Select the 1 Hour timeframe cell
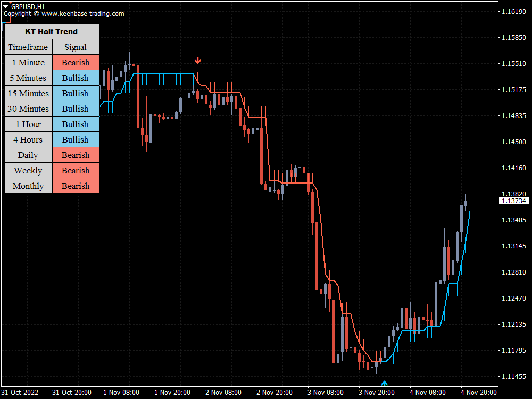This screenshot has height=399, width=532. (x=29, y=124)
